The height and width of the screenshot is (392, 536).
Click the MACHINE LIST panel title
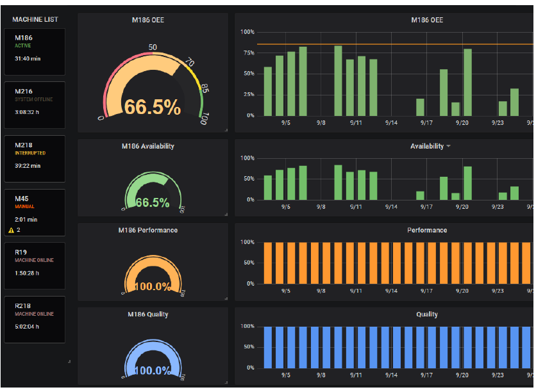[35, 19]
